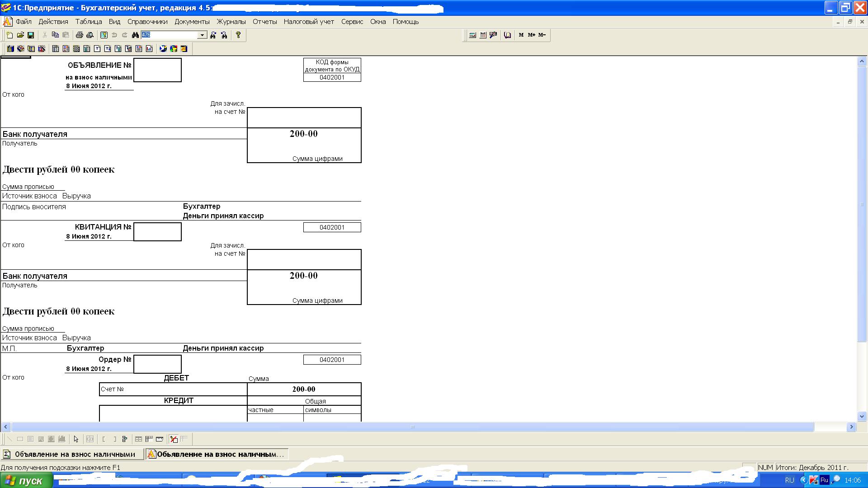Click the Сервис menu item
The image size is (868, 488).
click(x=352, y=21)
